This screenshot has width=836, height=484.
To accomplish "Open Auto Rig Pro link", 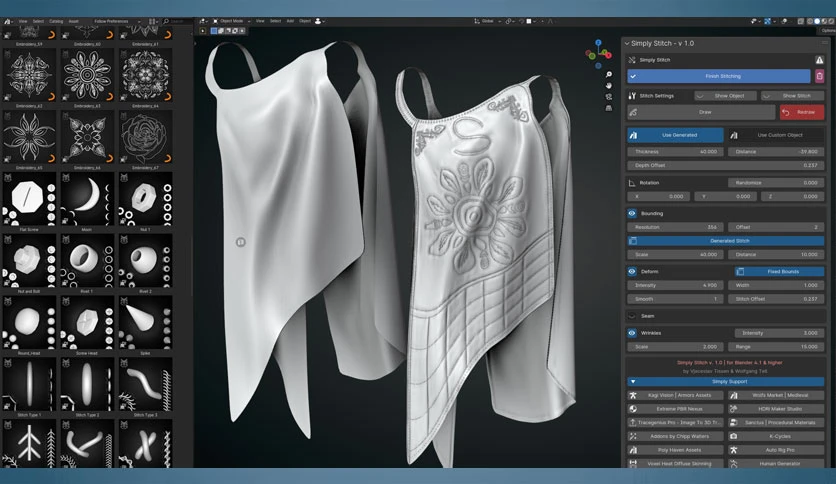I will pos(776,450).
